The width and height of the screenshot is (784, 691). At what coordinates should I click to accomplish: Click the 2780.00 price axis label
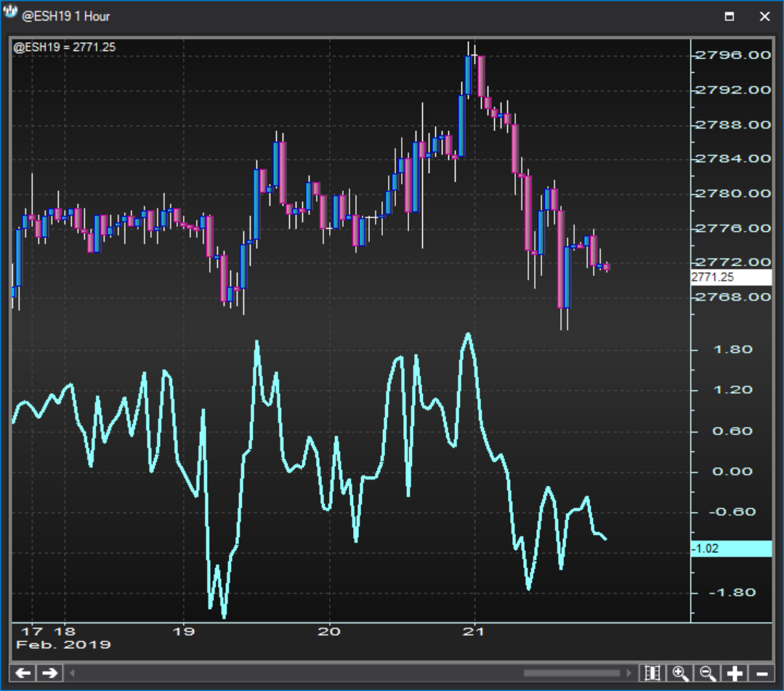coord(733,193)
